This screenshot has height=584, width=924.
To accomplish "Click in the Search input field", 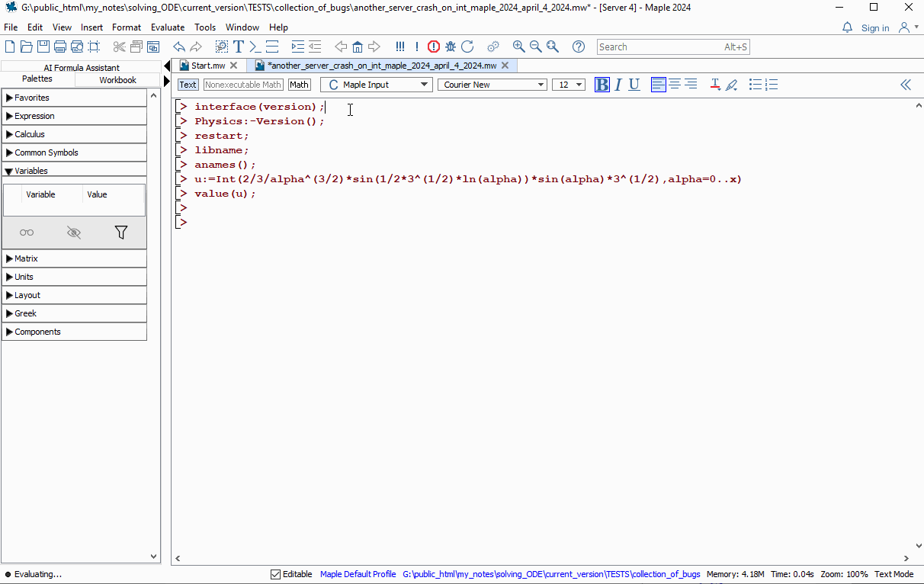I will pos(673,47).
